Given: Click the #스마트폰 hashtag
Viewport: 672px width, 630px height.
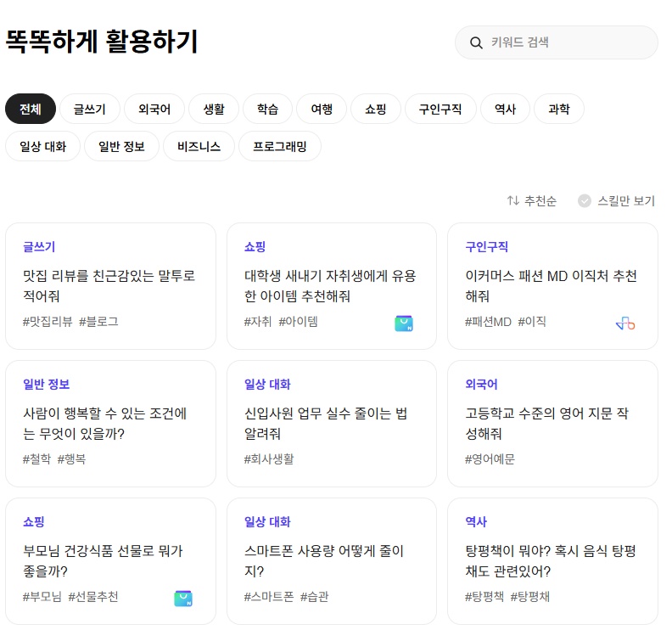Looking at the screenshot, I should (x=269, y=597).
